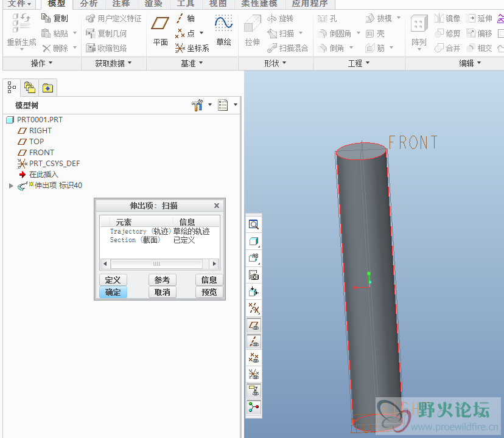Click 确定 in sweep dialog
Viewport: 504px width, 438px height.
(113, 292)
